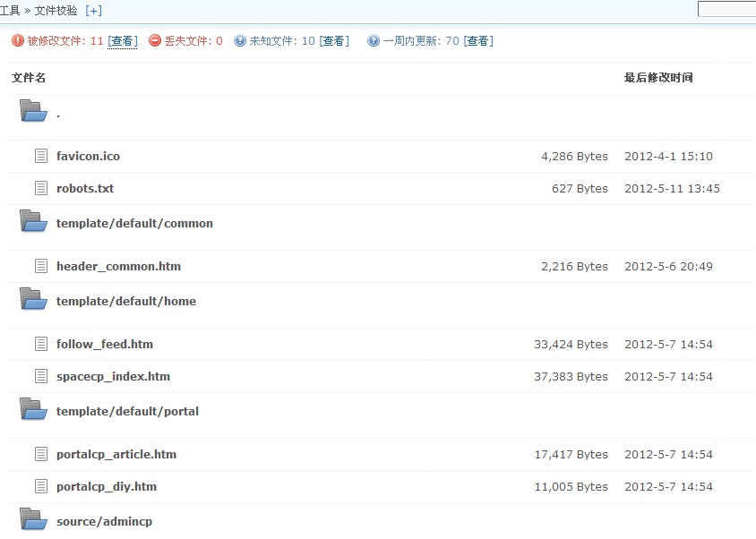Click the weekly updated files icon

374,41
